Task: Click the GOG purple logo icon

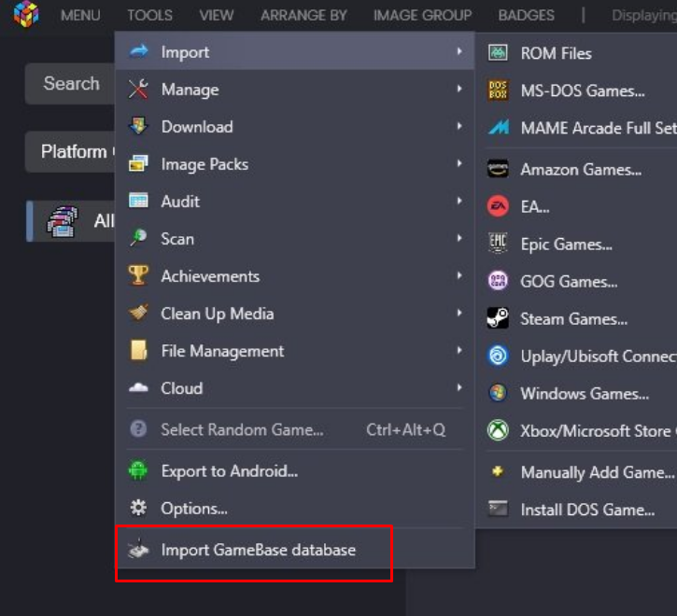Action: [498, 281]
